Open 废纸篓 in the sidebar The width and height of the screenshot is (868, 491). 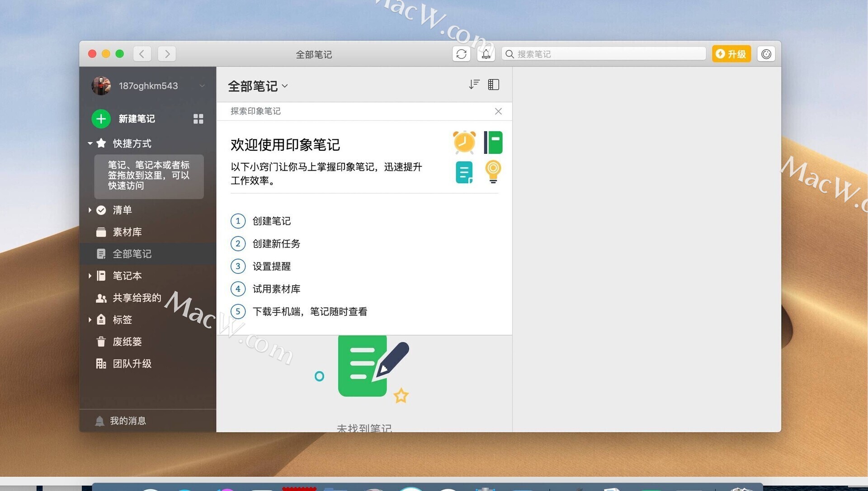[147, 342]
